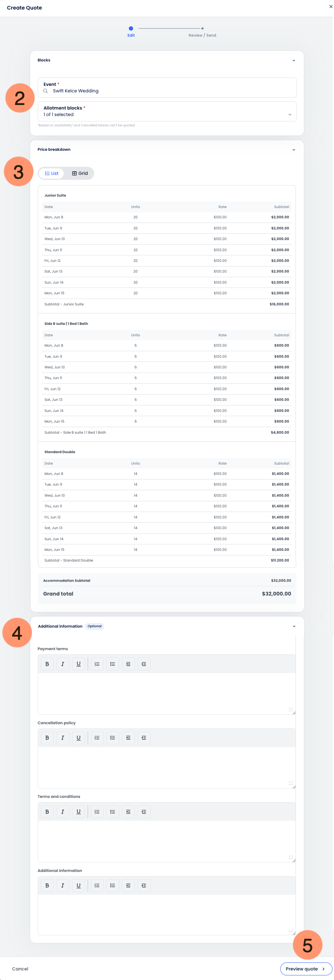Screen dimensions: 334x980
Task: Open the Allotment blocks dropdown
Action: tap(167, 111)
